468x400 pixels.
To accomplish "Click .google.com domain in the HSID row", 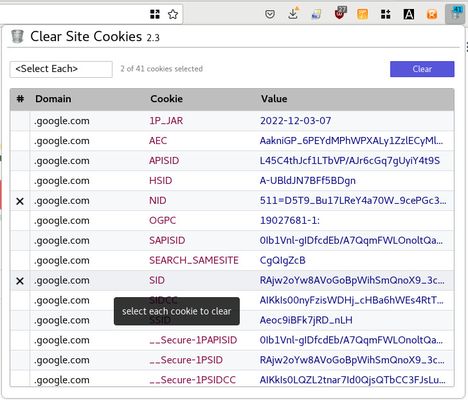I will click(62, 181).
